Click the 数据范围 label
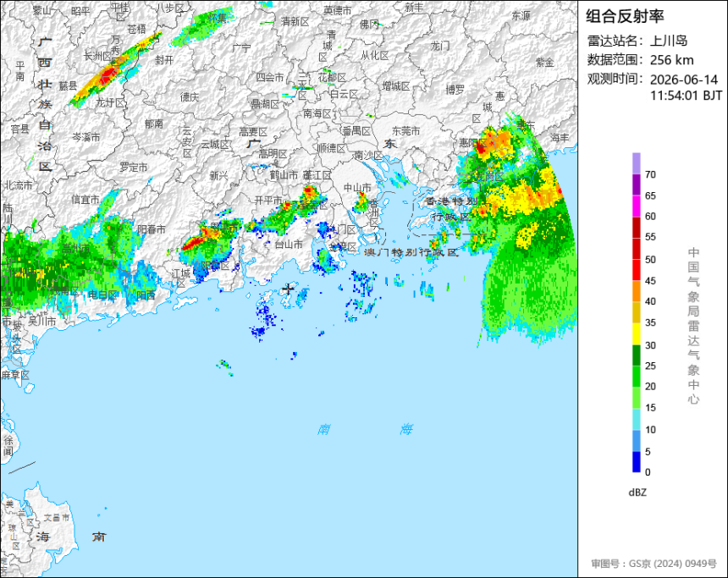728x578 pixels. click(616, 60)
